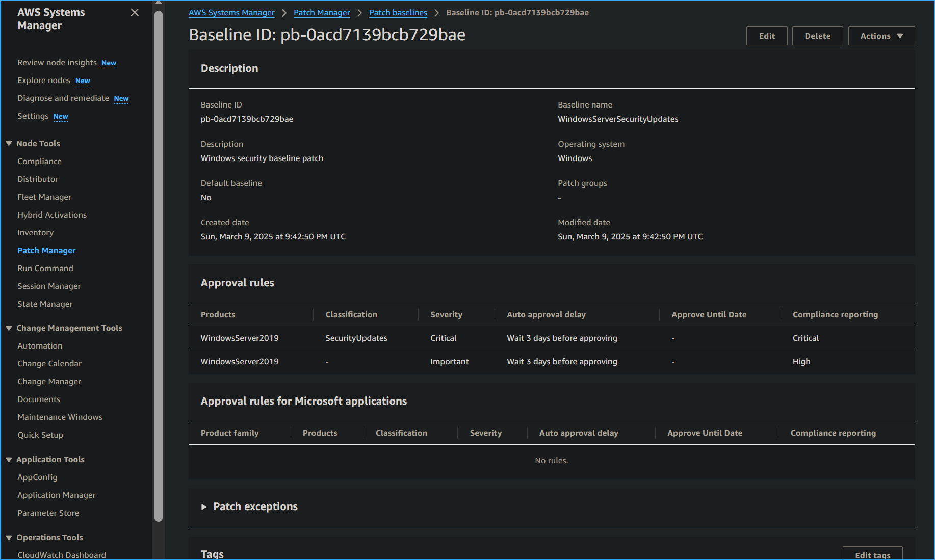Open Session Manager from Node Tools
Image resolution: width=935 pixels, height=560 pixels.
[x=49, y=286]
